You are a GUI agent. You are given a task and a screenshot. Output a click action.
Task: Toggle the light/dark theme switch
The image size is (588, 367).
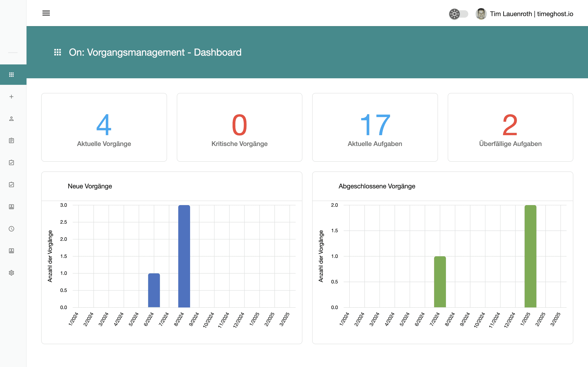pos(458,14)
